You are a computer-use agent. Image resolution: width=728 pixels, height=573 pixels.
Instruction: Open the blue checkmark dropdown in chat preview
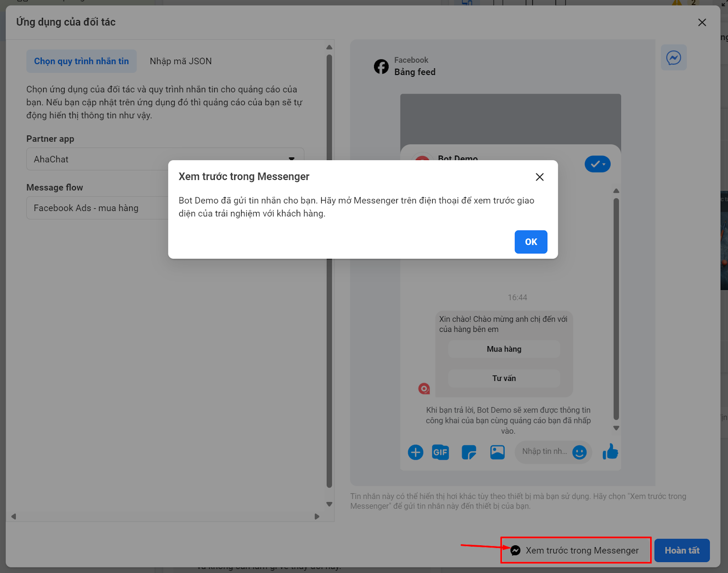pyautogui.click(x=597, y=164)
